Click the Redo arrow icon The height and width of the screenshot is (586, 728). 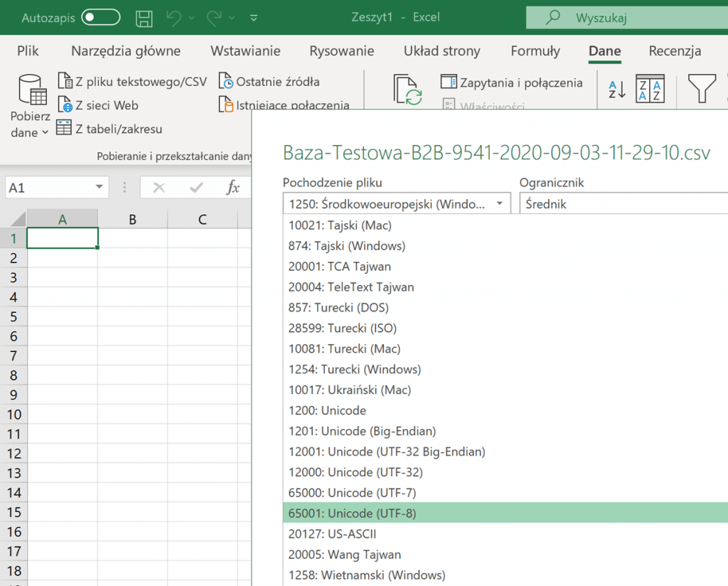pos(215,18)
